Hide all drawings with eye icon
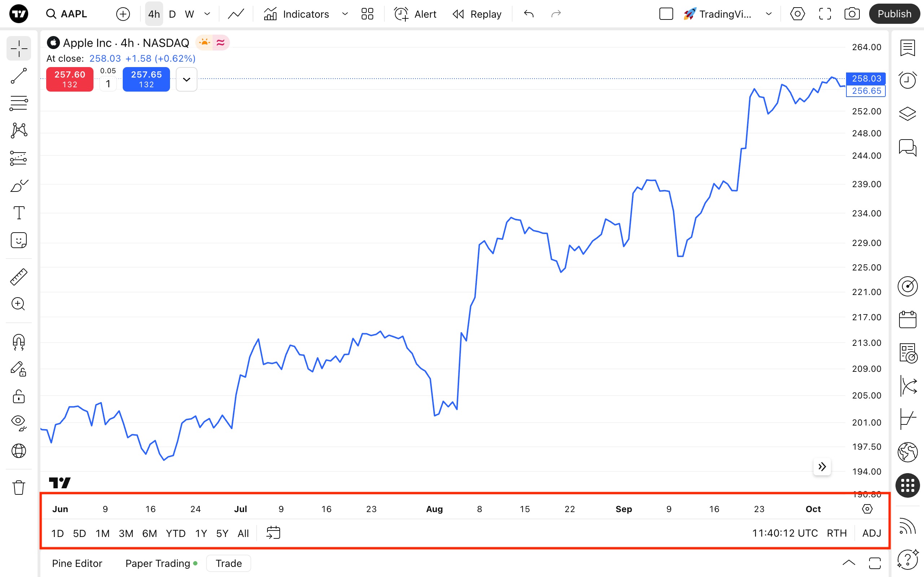This screenshot has width=924, height=577. [18, 422]
